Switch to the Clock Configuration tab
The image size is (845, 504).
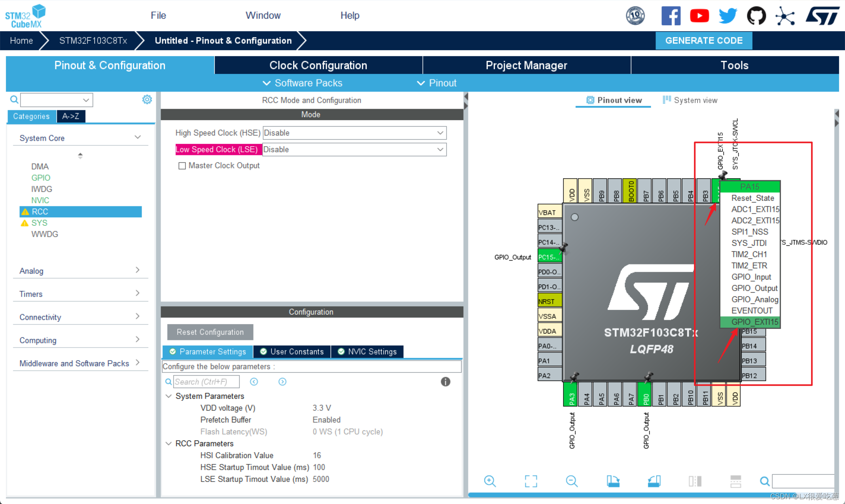click(x=318, y=65)
